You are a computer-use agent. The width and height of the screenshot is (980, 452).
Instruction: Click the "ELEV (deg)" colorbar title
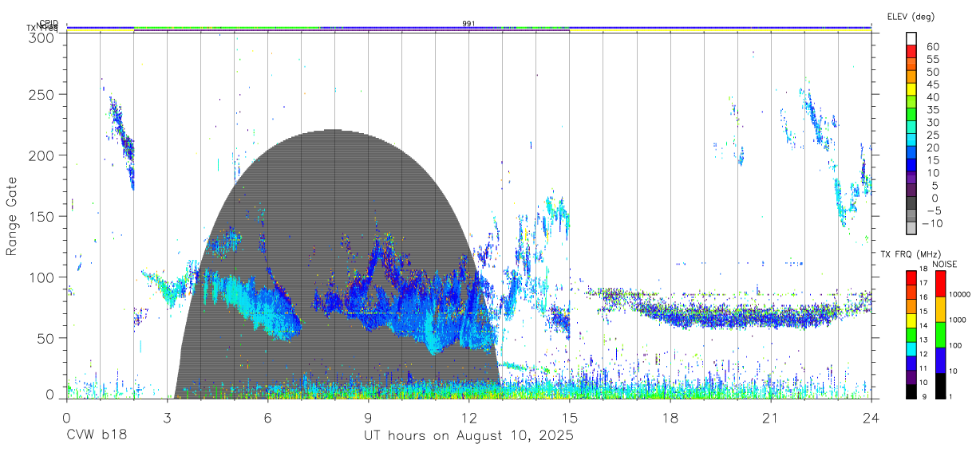(x=911, y=17)
